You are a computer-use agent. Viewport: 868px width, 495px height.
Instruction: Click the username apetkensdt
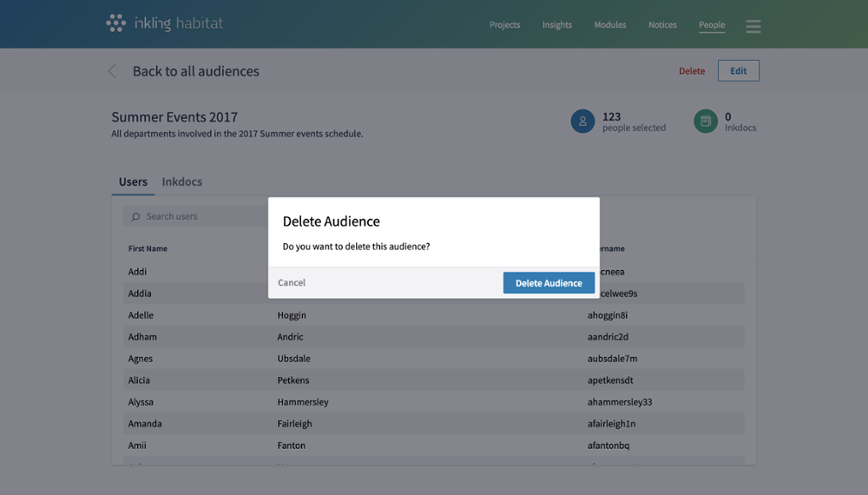pyautogui.click(x=610, y=380)
